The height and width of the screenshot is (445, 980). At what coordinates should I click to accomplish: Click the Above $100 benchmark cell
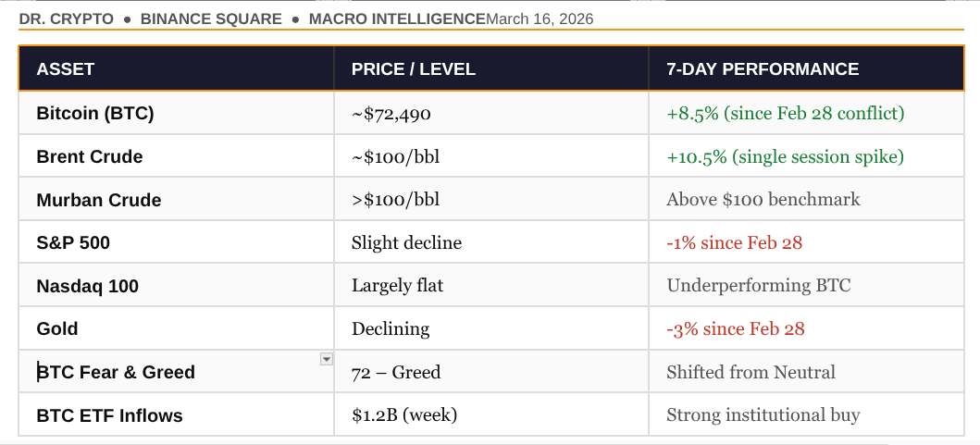click(x=763, y=200)
